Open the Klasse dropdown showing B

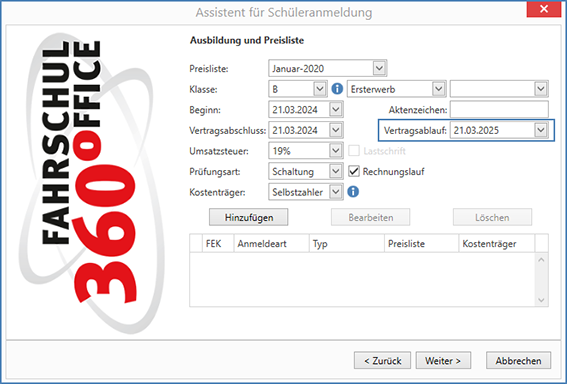(320, 89)
